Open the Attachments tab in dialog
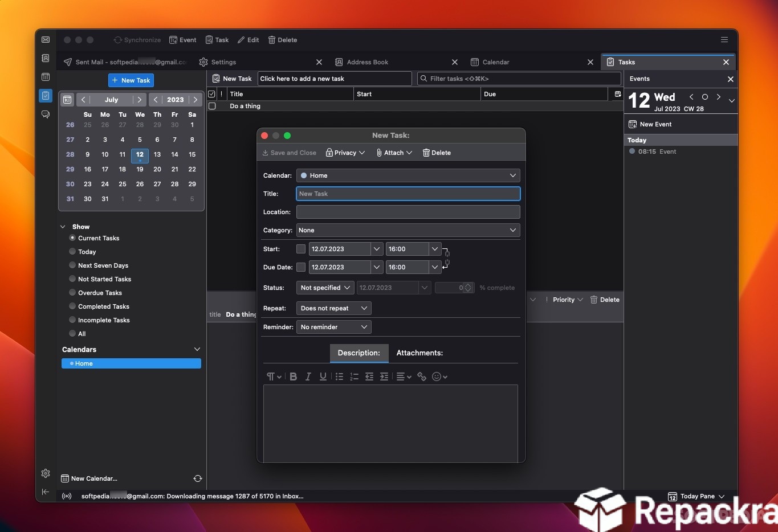778x532 pixels. [419, 353]
